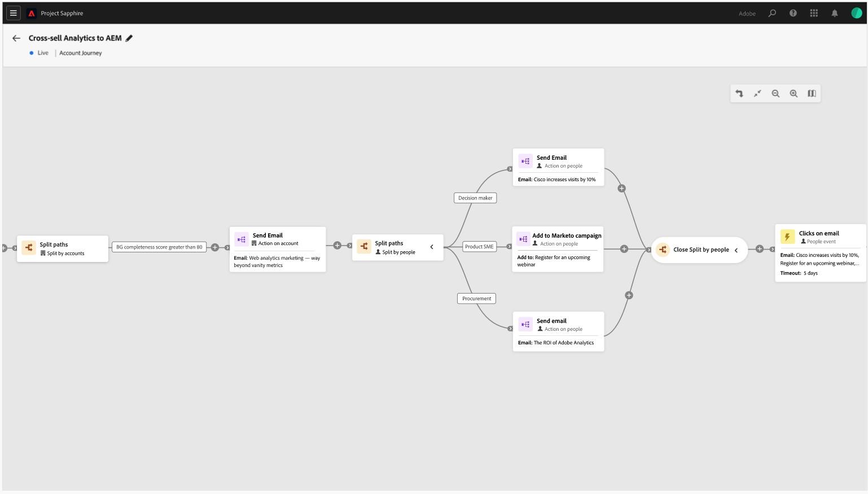Go back using the left arrow

tap(16, 38)
